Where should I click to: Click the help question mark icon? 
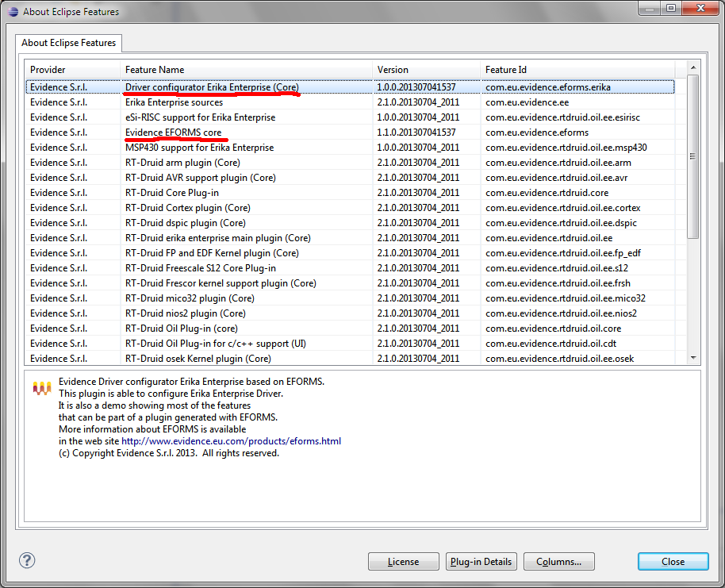tap(27, 560)
